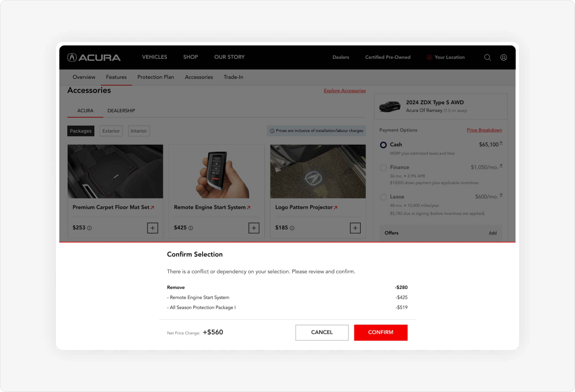Filter accessories by Exterior
Image resolution: width=575 pixels, height=392 pixels.
(x=111, y=131)
